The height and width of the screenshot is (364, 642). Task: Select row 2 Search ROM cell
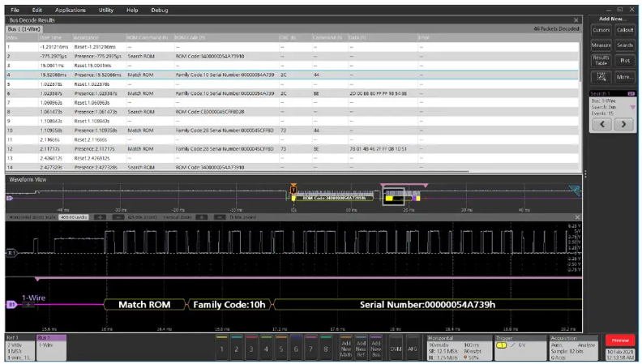[141, 56]
